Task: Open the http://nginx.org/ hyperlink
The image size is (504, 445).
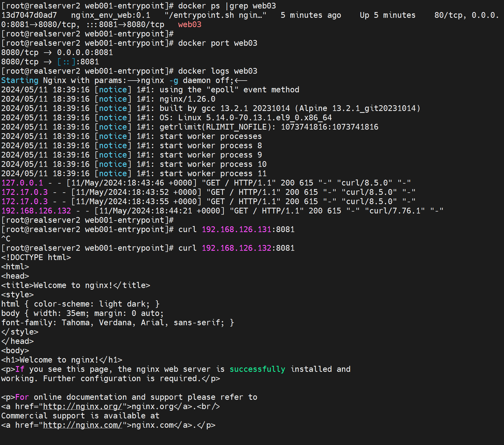Action: [82, 406]
